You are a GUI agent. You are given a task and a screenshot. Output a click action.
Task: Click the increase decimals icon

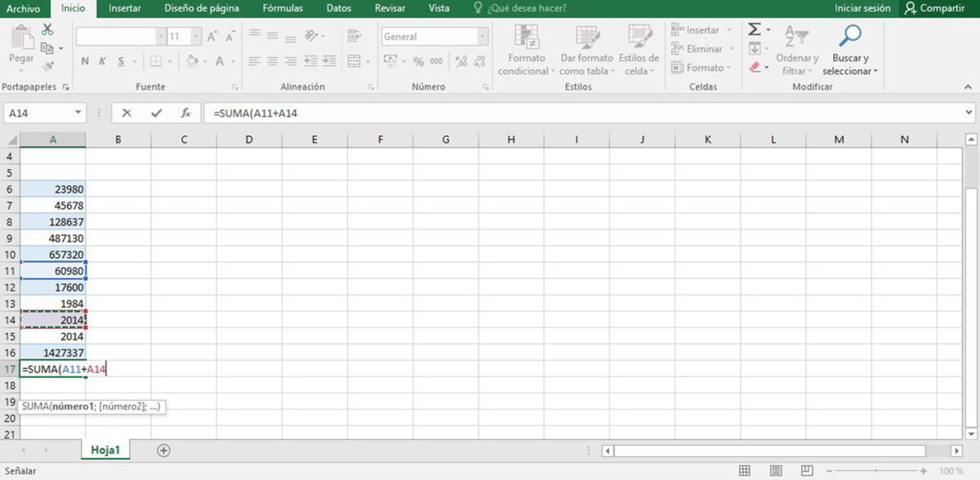pyautogui.click(x=460, y=60)
